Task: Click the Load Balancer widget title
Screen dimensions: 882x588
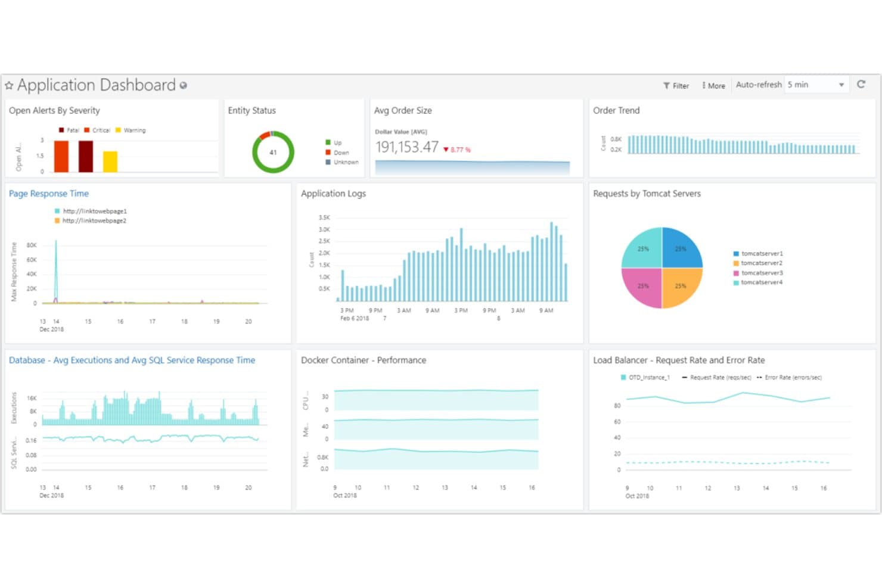Action: pos(679,360)
